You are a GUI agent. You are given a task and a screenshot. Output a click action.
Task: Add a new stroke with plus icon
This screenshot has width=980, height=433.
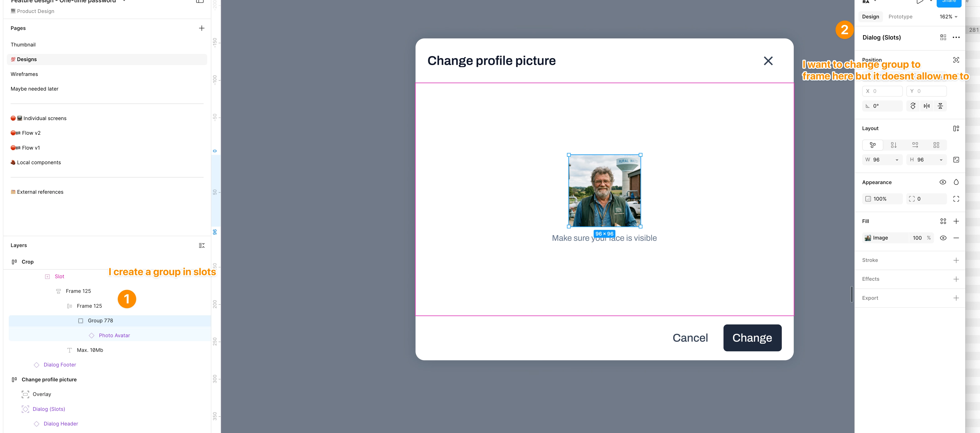click(956, 260)
